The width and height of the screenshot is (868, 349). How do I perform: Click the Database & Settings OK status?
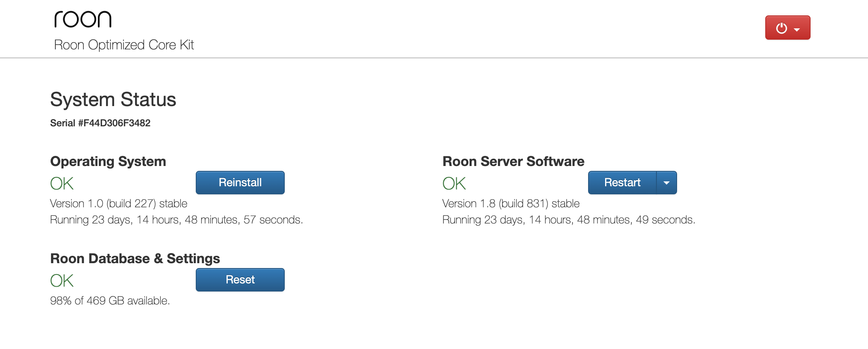[x=62, y=281]
